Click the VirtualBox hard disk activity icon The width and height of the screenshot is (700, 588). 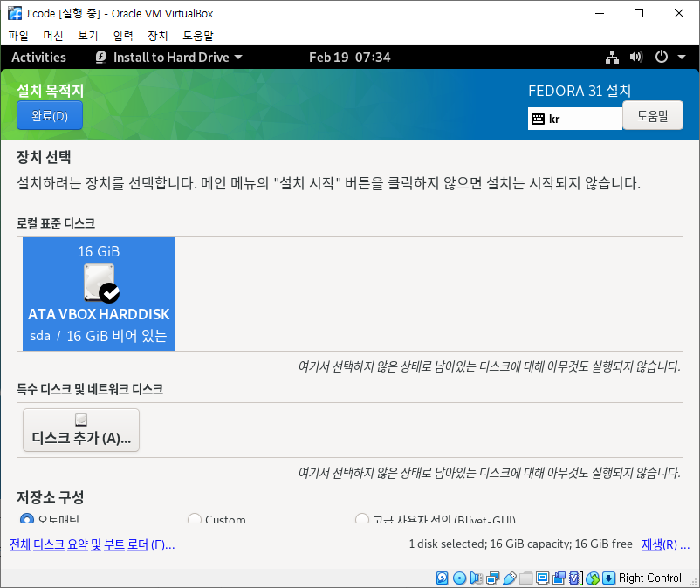pos(442,578)
